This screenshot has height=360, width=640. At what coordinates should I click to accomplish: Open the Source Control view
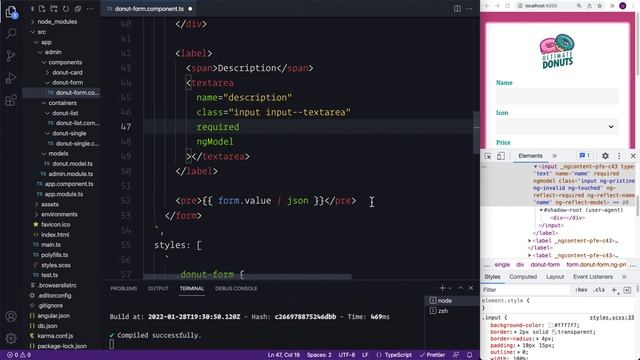coord(11,56)
